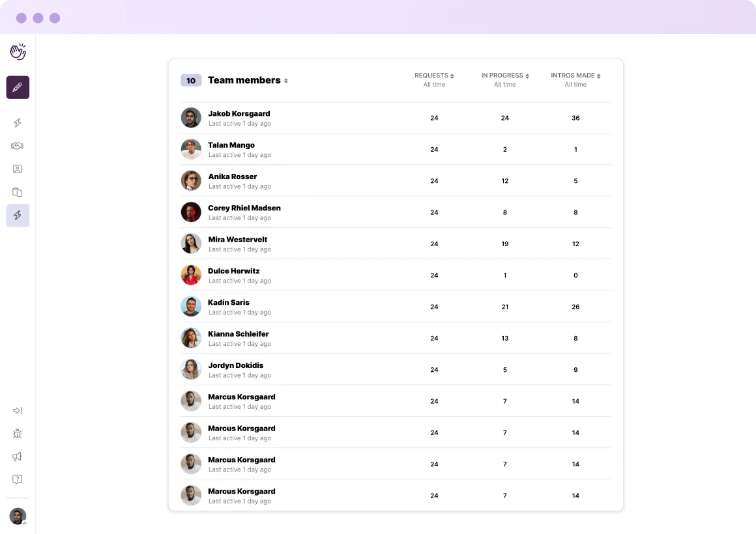Open the help question bubble icon
Viewport: 756px width, 534px height.
coord(18,479)
